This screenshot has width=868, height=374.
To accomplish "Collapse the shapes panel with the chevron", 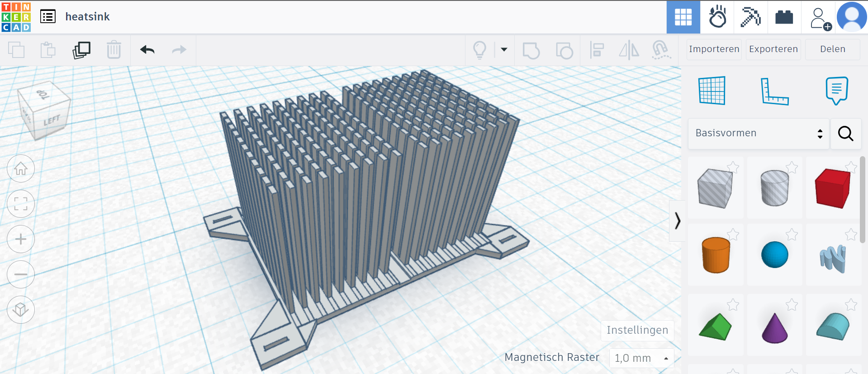I will point(677,221).
